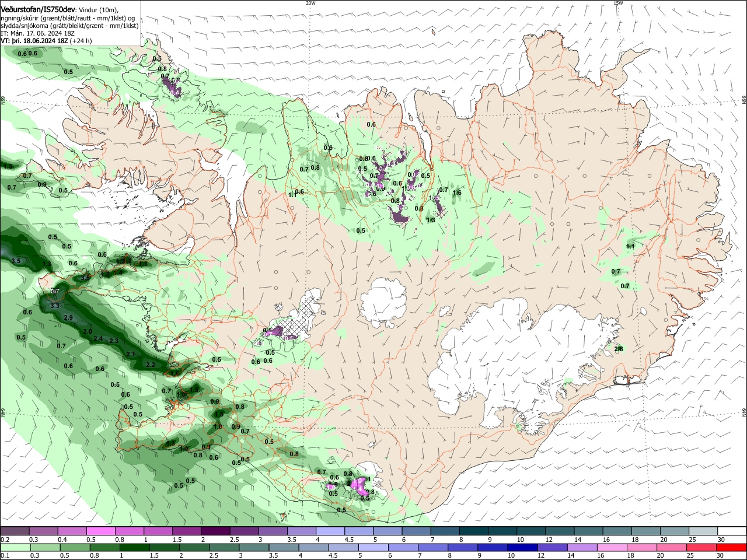The width and height of the screenshot is (747, 560).
Task: Select the dark purple 2–2.5 swatch in upper legend
Action: (x=215, y=531)
